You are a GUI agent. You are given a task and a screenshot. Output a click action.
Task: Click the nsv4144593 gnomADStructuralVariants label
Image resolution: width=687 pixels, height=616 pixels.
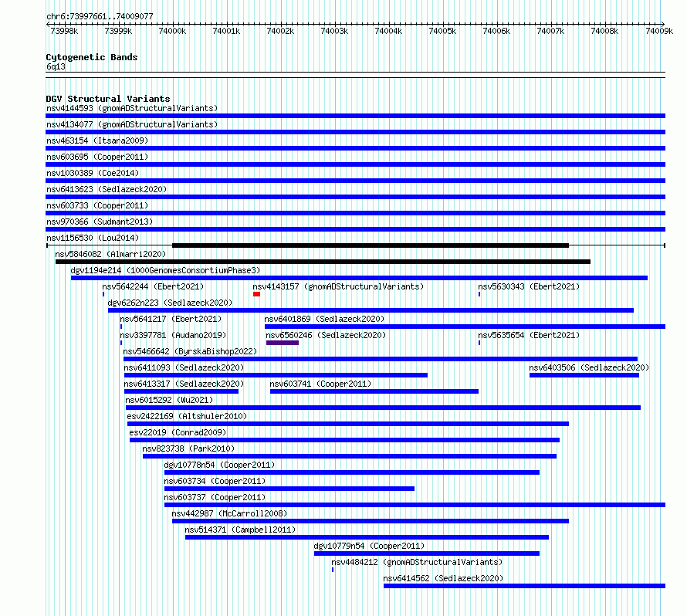point(132,108)
